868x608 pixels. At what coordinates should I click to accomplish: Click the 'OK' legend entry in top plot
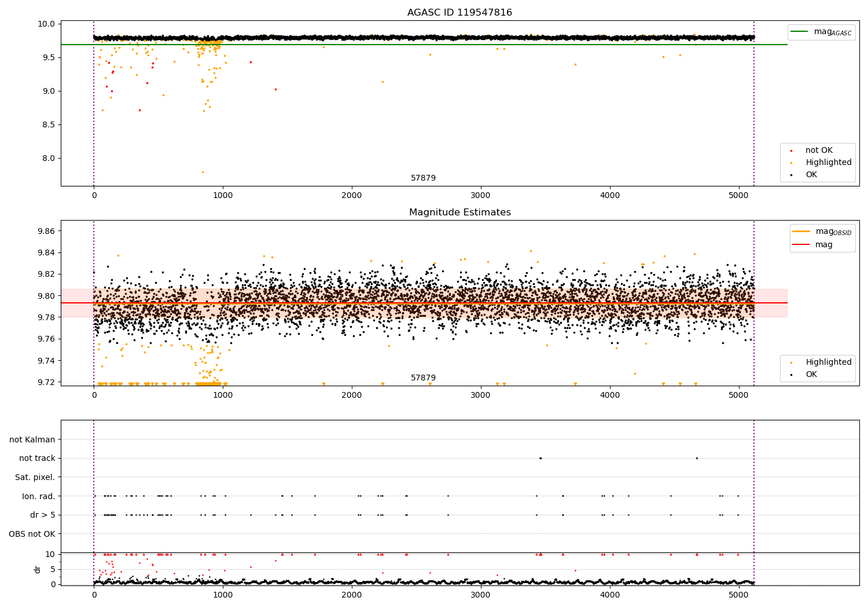(811, 175)
